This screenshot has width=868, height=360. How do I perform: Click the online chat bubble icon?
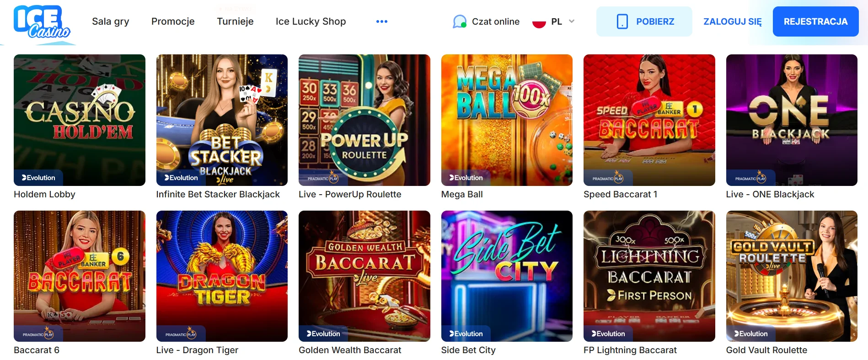coord(460,21)
